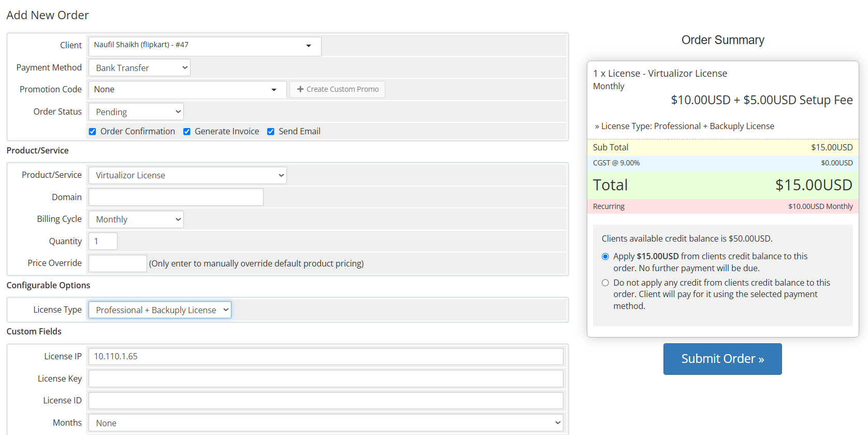Click the License Key text field

coord(326,378)
